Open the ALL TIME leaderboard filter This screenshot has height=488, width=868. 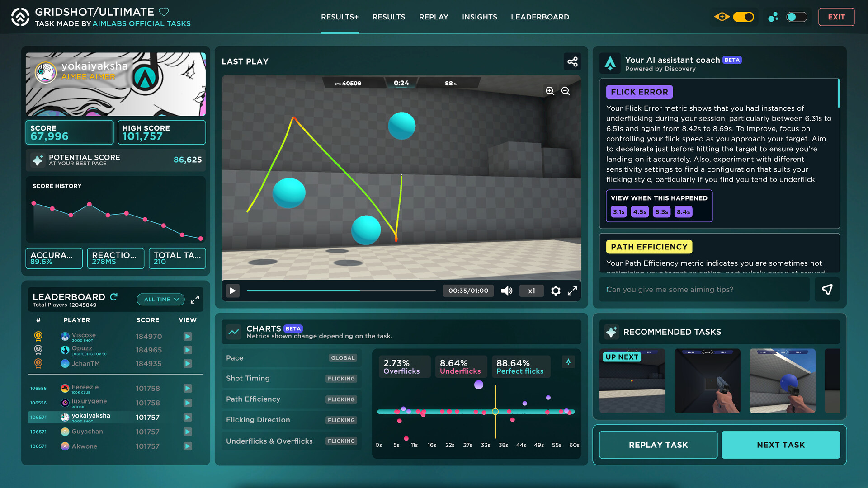160,299
